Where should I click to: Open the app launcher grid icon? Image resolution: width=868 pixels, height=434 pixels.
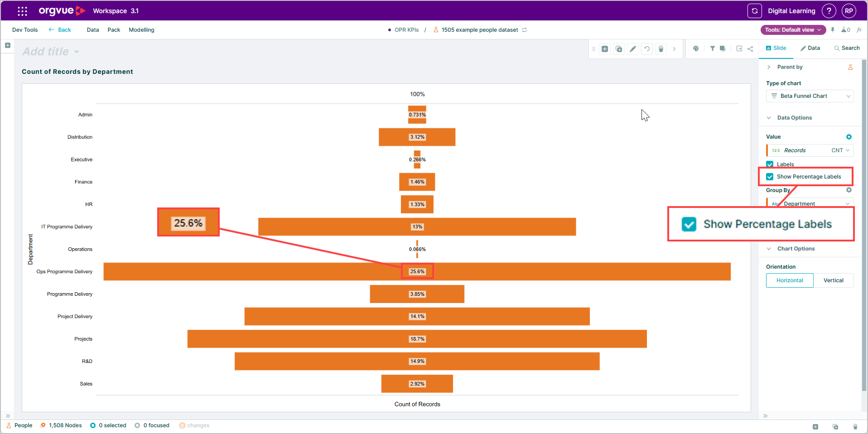click(22, 11)
